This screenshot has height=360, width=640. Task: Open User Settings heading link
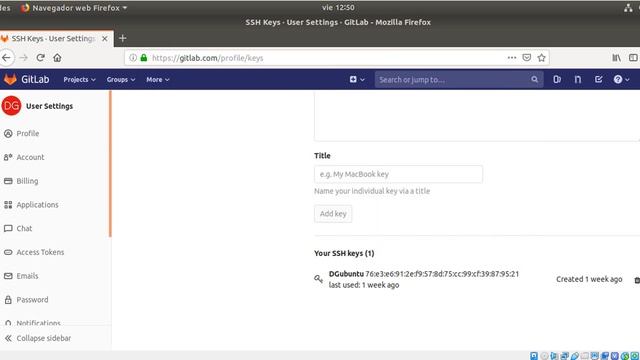pos(49,106)
